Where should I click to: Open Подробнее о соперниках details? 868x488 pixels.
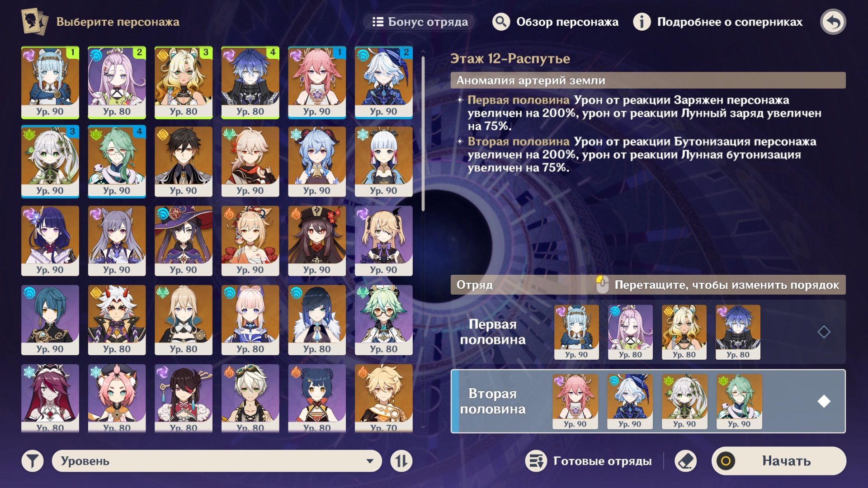click(730, 22)
